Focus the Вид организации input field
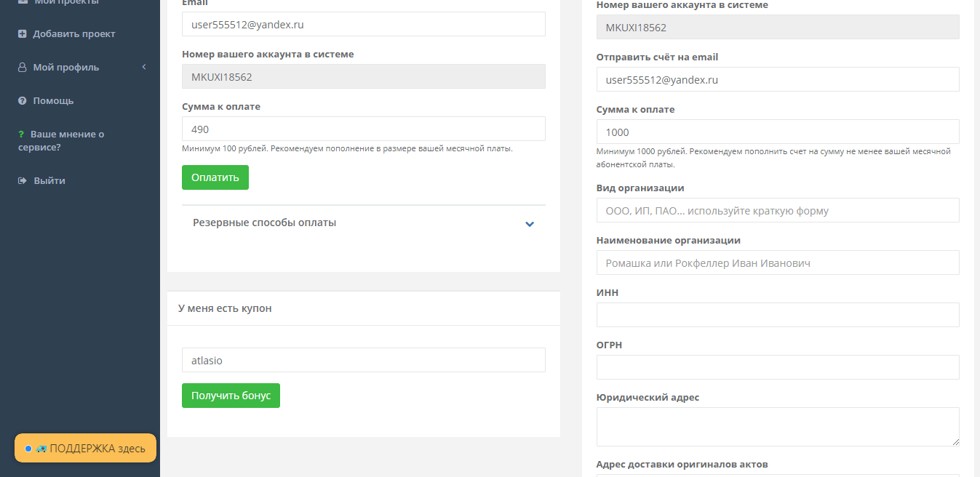 777,210
